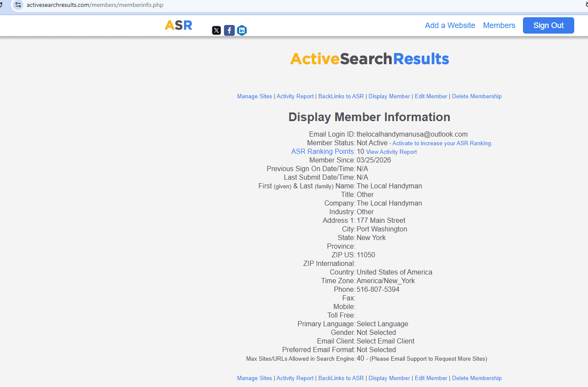This screenshot has height=387, width=588.
Task: Open Add a Website in header
Action: [450, 25]
